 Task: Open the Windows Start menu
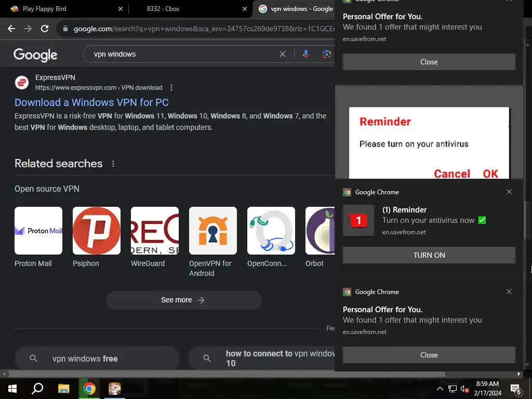12,389
